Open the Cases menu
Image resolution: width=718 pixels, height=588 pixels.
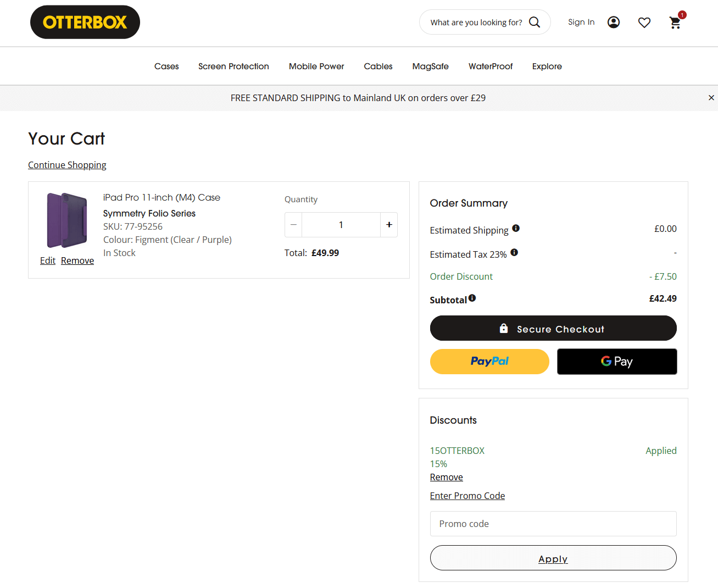click(166, 66)
